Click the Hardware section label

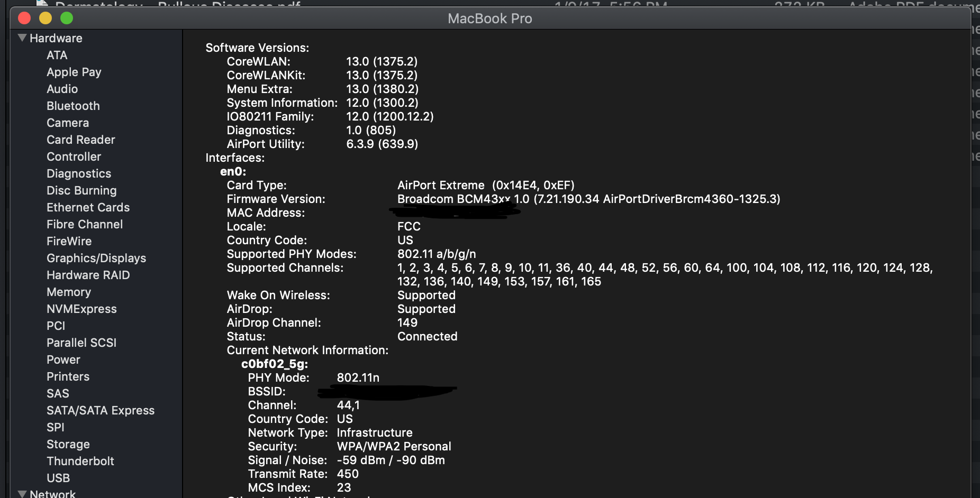pyautogui.click(x=56, y=38)
